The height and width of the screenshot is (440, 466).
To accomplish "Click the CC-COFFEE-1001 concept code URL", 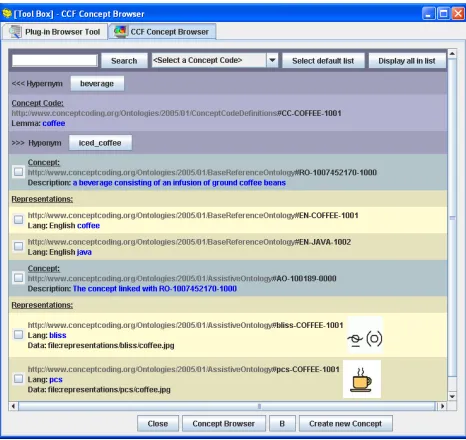I will point(176,113).
